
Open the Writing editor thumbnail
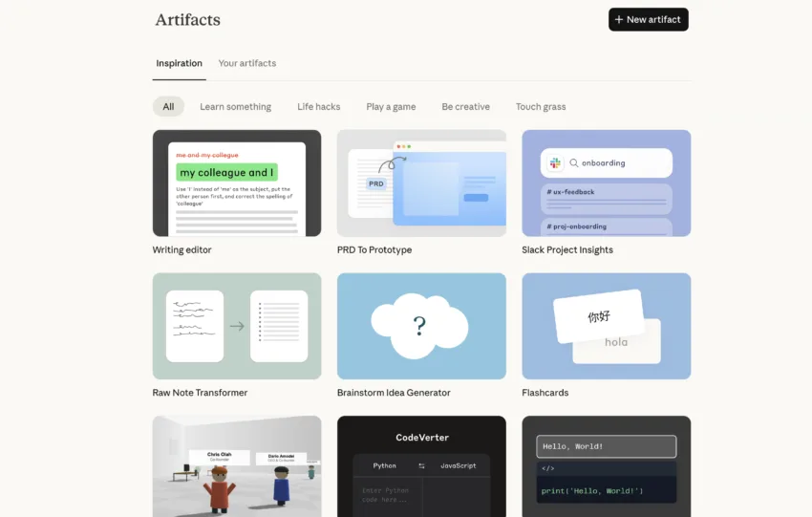tap(237, 183)
